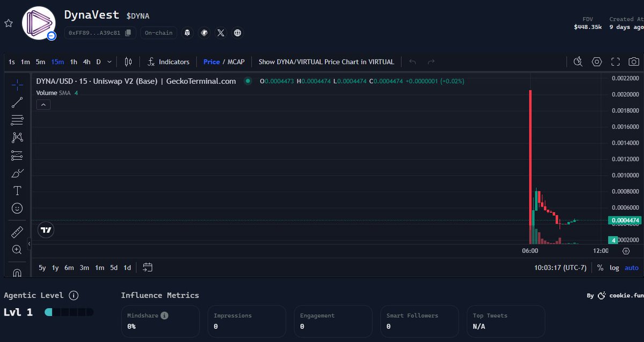Switch chart to MCAP view
Image resolution: width=644 pixels, height=342 pixels.
236,62
